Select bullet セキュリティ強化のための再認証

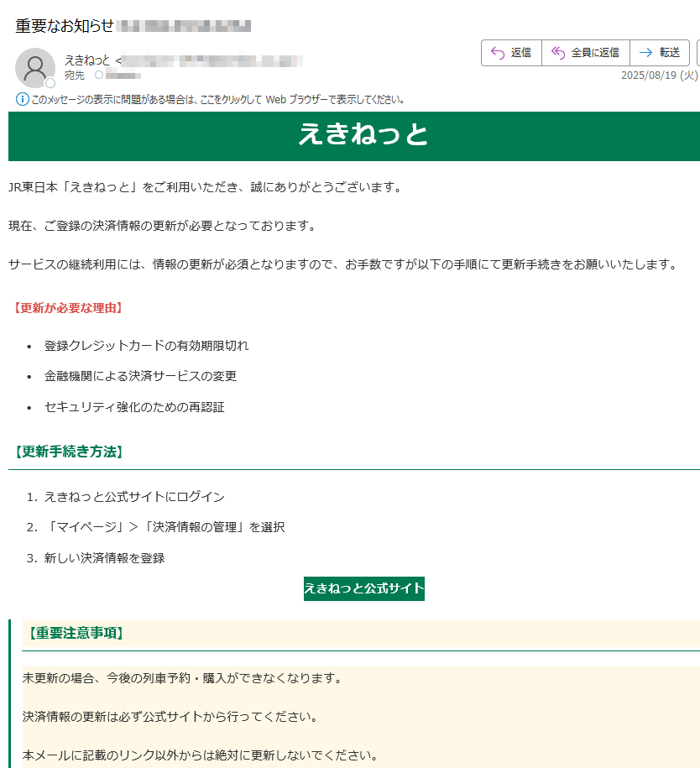coord(134,407)
